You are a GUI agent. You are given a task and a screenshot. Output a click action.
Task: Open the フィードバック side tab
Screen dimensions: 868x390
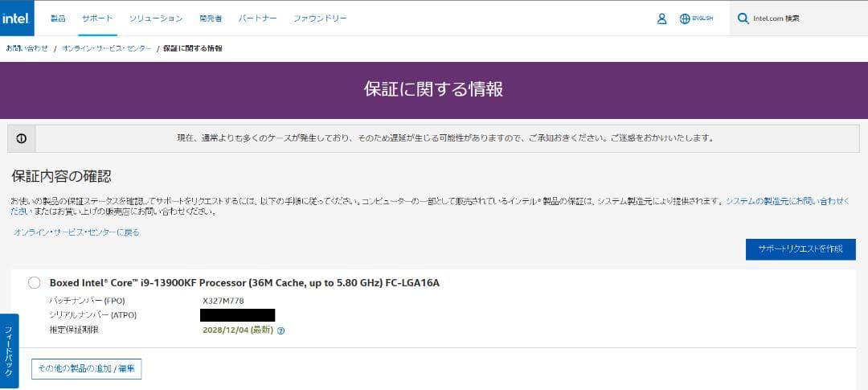point(9,351)
